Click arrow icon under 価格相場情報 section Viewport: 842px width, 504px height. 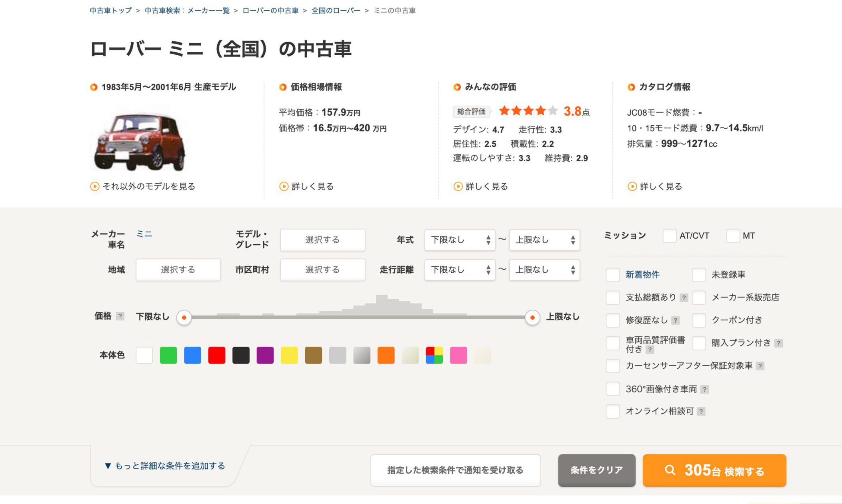tap(284, 186)
